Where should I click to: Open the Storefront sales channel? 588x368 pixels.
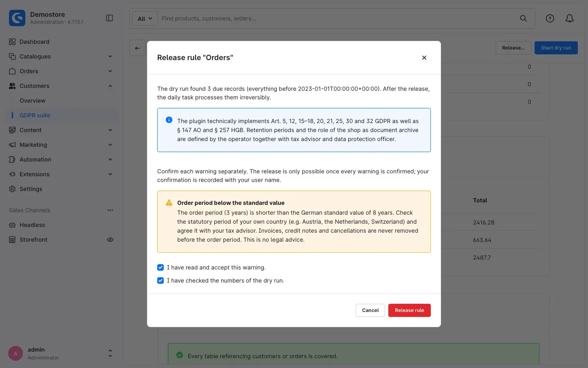click(33, 240)
